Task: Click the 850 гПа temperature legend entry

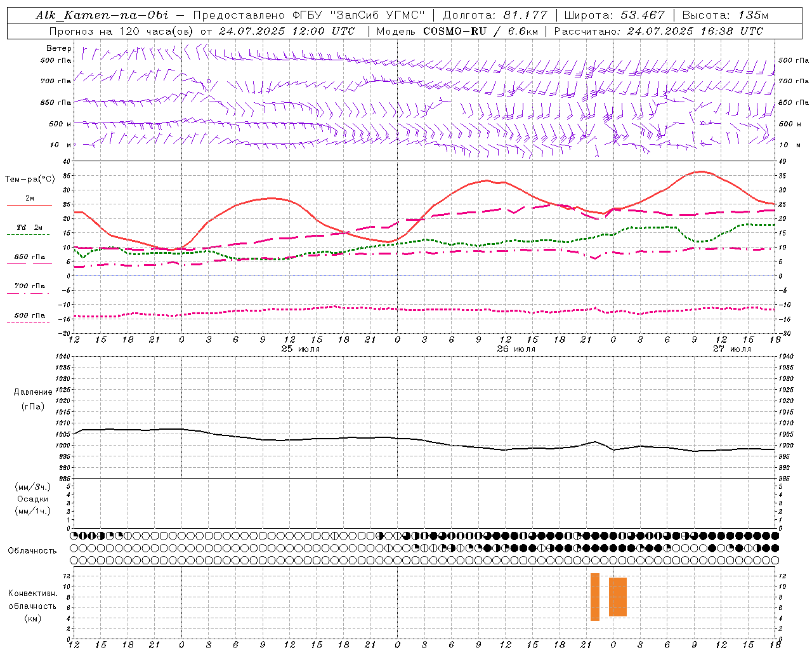Action: pos(29,257)
